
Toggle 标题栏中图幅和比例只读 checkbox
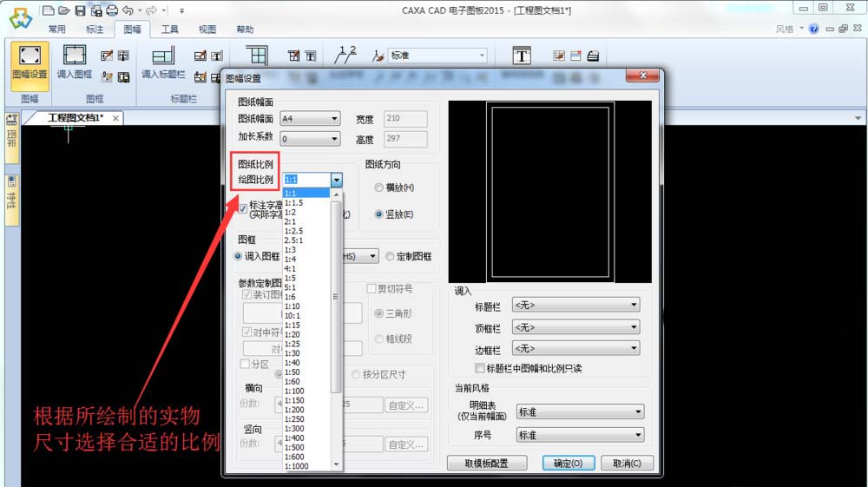click(x=480, y=368)
